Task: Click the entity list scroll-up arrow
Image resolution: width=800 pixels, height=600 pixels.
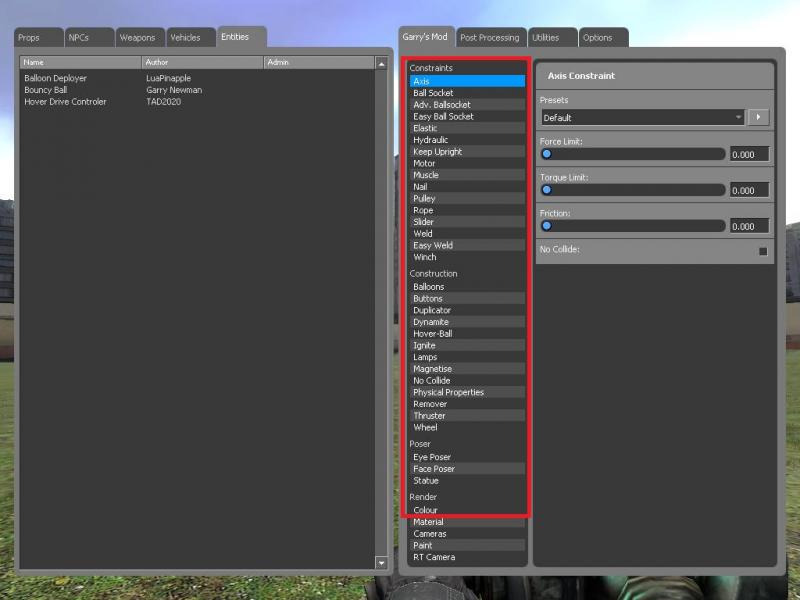Action: (x=381, y=63)
